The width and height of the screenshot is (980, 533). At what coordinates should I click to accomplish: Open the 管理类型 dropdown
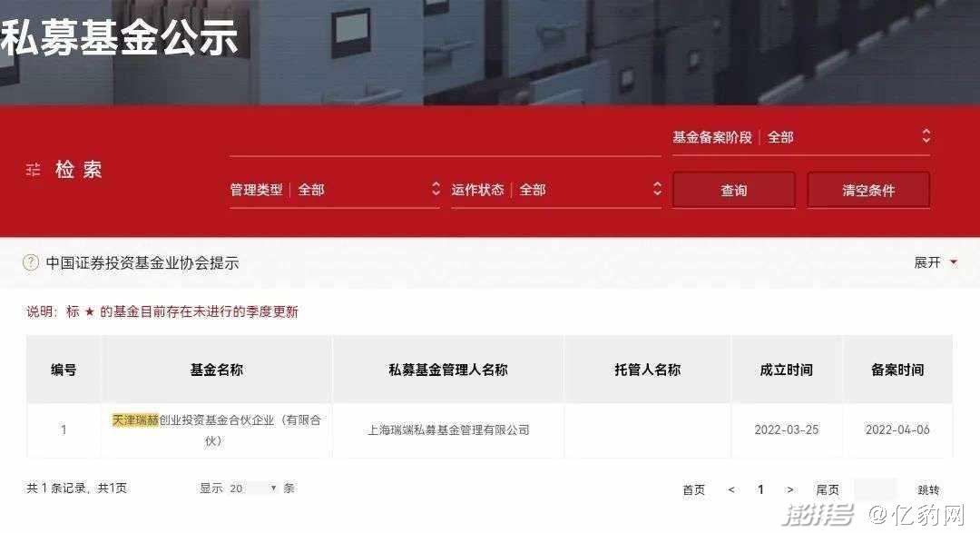pyautogui.click(x=335, y=190)
